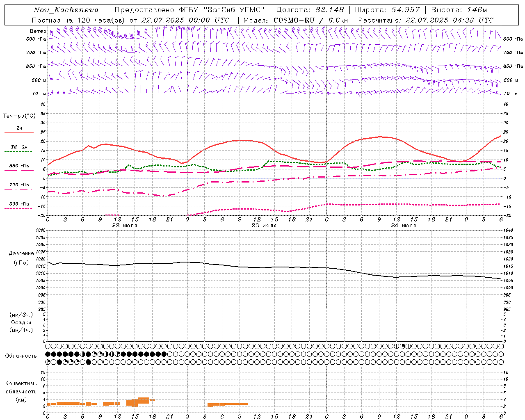Click the (км) unit label for convective cloud
Screen dimensions: 525x420
pyautogui.click(x=21, y=399)
